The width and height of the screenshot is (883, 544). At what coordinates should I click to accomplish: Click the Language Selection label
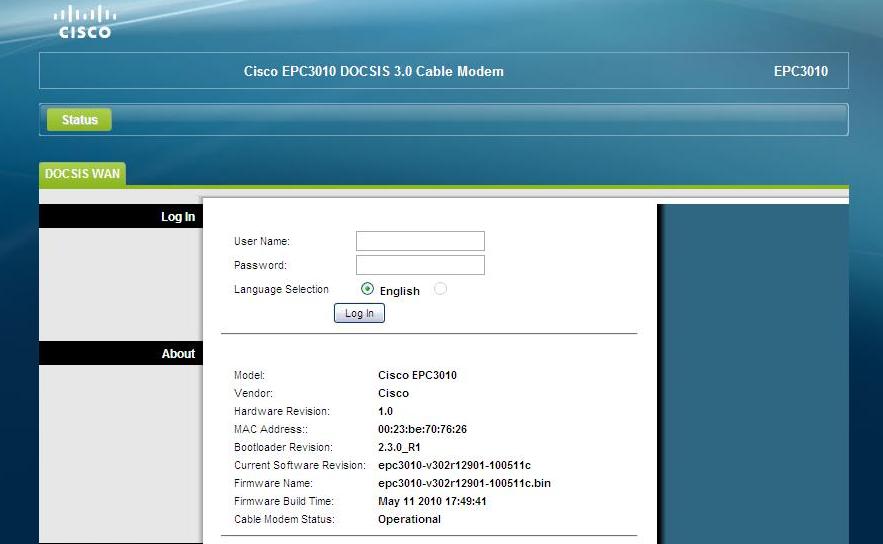click(x=281, y=289)
